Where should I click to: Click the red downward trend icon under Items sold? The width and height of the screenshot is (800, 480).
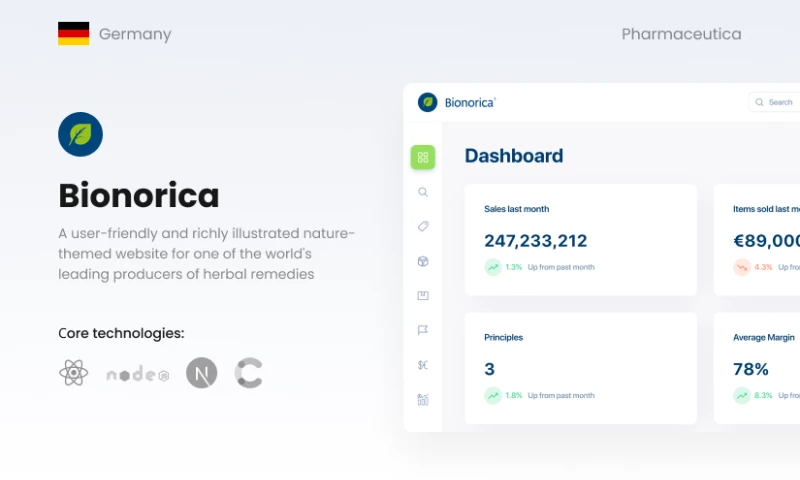coord(742,267)
